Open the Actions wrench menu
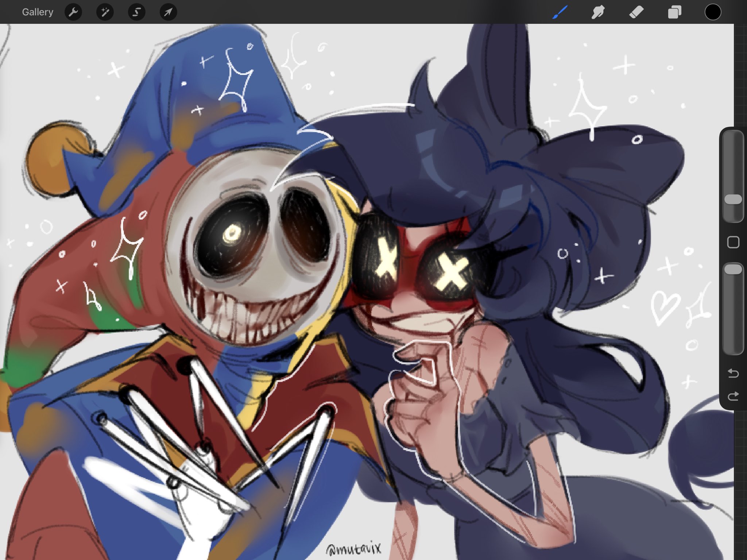The height and width of the screenshot is (560, 747). coord(73,12)
